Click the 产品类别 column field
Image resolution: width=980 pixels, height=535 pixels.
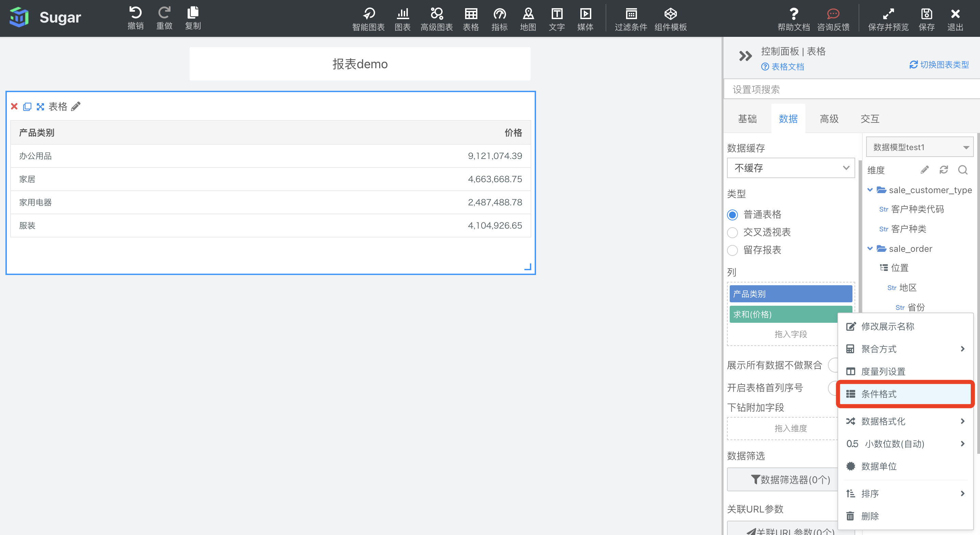tap(790, 294)
